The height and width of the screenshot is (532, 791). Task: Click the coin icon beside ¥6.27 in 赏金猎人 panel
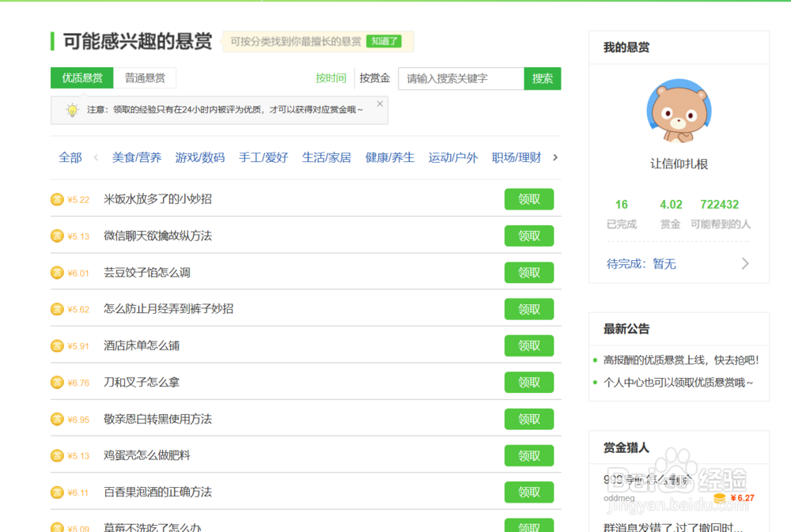point(720,499)
